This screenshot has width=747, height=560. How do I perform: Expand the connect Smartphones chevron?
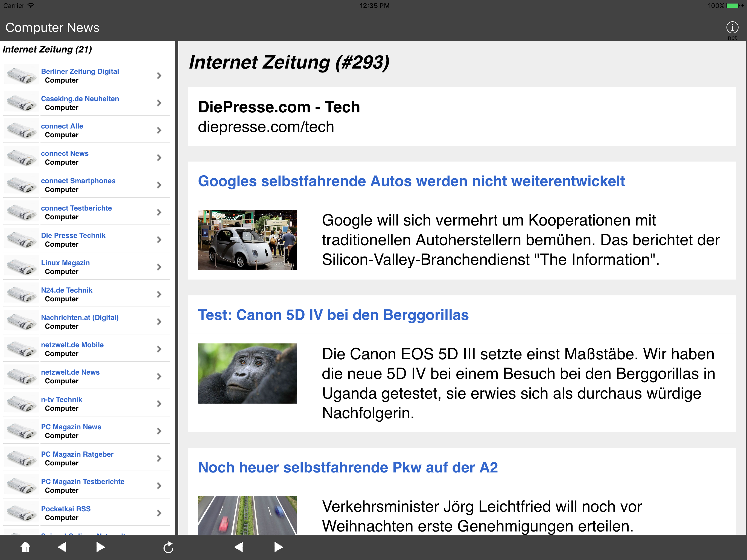point(159,185)
